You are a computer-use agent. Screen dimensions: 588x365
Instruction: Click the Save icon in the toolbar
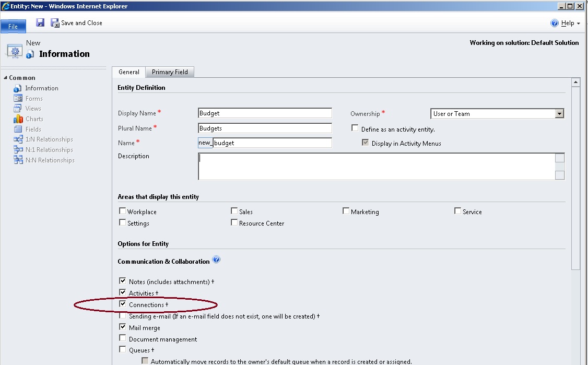pyautogui.click(x=40, y=22)
